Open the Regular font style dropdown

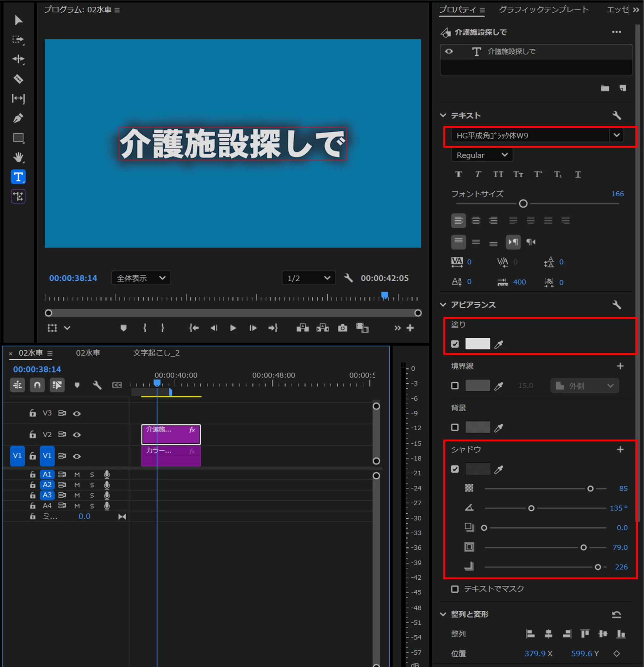[482, 155]
